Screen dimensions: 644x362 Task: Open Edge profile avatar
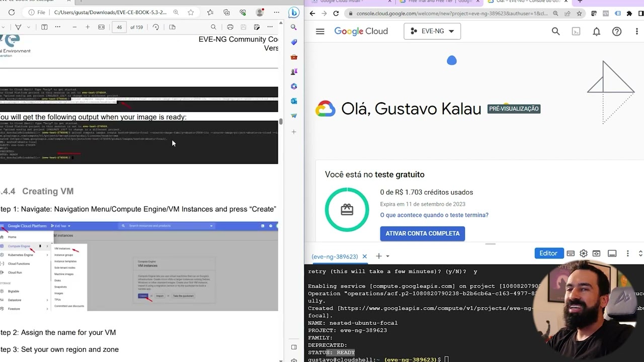click(260, 12)
